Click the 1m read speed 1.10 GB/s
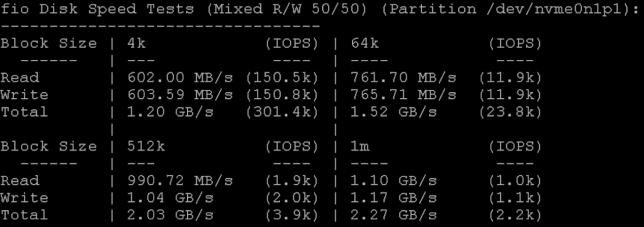644x227 pixels. 394,181
